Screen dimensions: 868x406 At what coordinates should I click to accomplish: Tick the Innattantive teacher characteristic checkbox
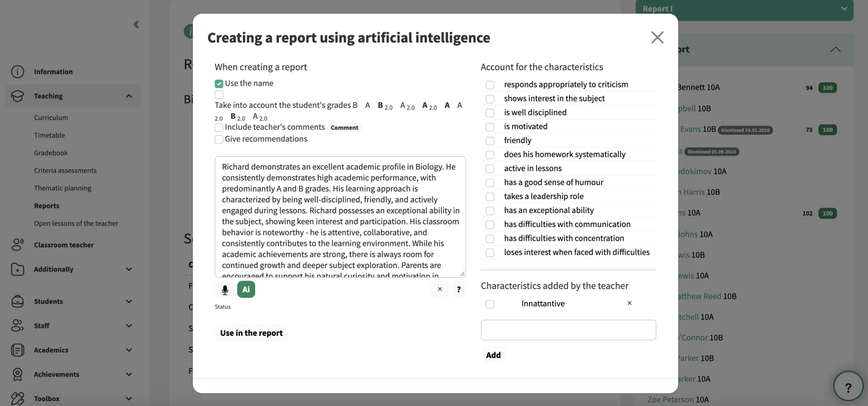click(x=490, y=304)
